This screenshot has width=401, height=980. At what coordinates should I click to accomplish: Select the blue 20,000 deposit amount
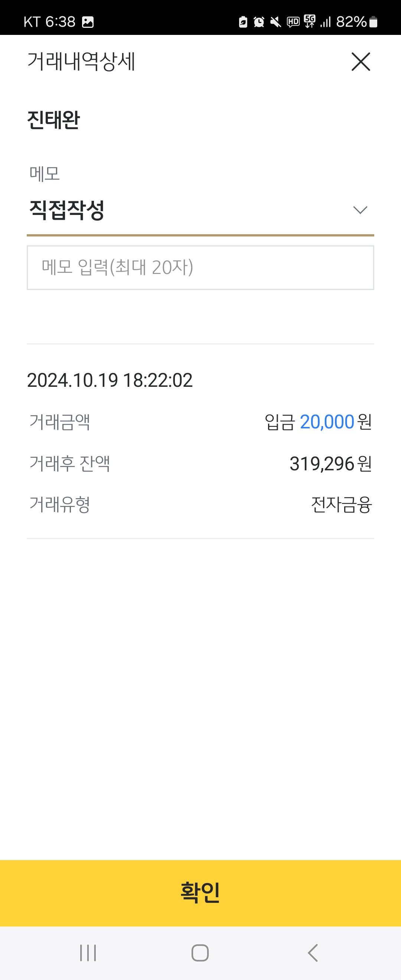pyautogui.click(x=327, y=422)
